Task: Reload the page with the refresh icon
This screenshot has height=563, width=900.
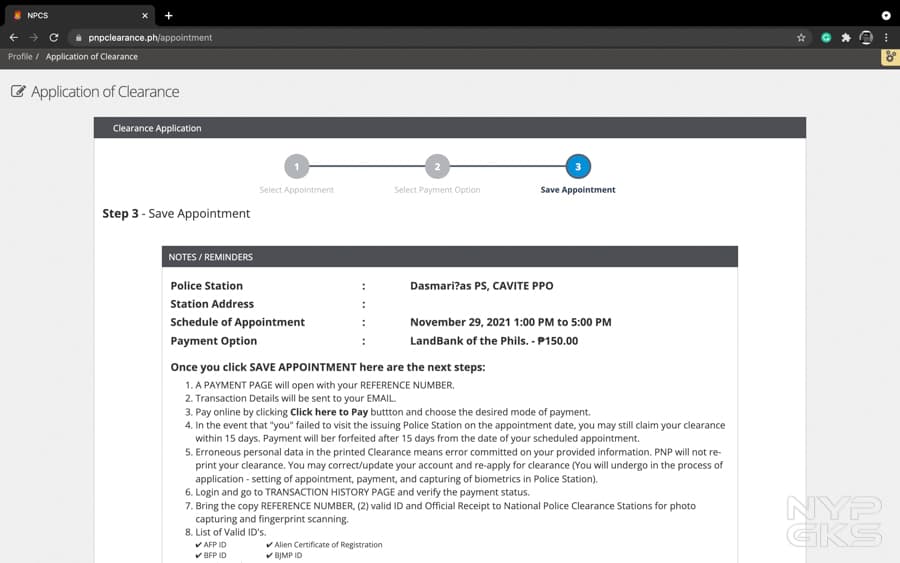Action: [x=54, y=37]
